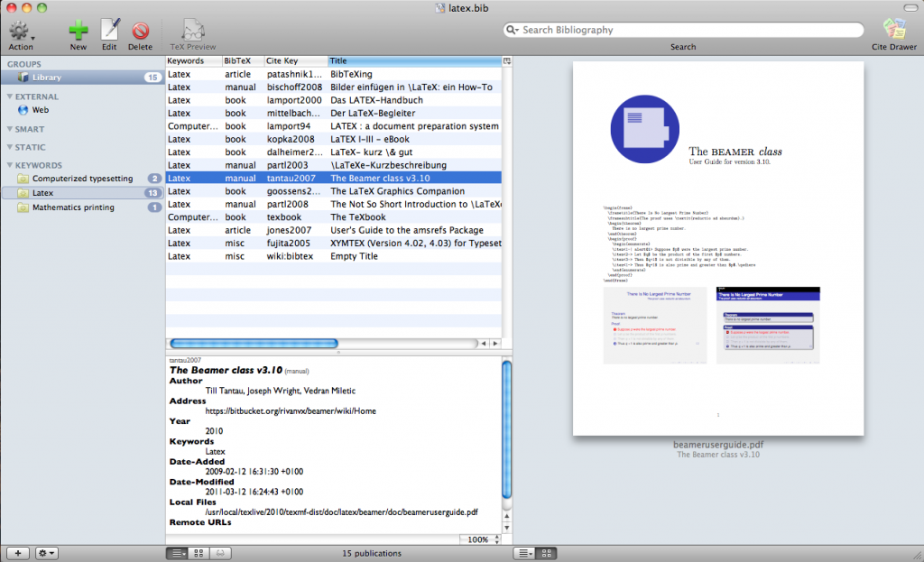Click the Delete toolbar icon
This screenshot has height=562, width=924.
tap(140, 32)
